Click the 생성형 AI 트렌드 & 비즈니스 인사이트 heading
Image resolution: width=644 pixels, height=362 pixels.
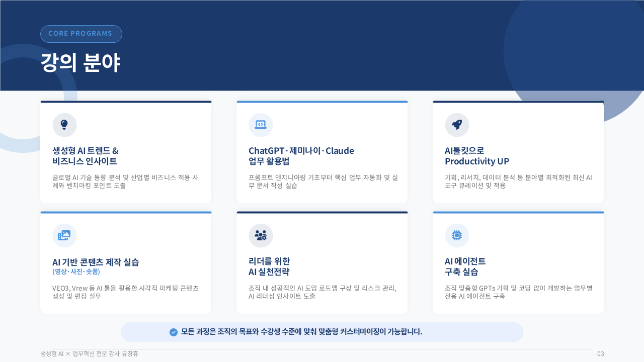86,156
